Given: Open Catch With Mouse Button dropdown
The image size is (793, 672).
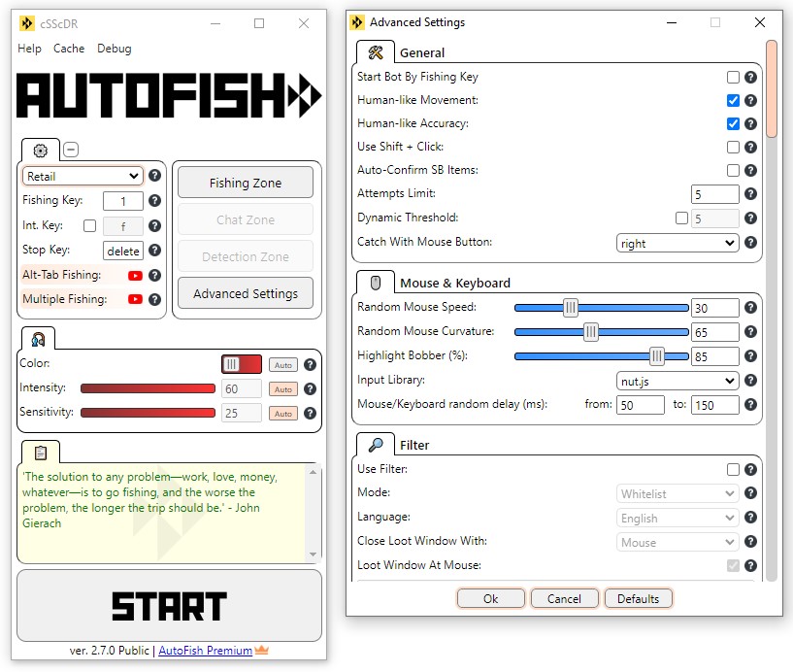Looking at the screenshot, I should point(677,244).
